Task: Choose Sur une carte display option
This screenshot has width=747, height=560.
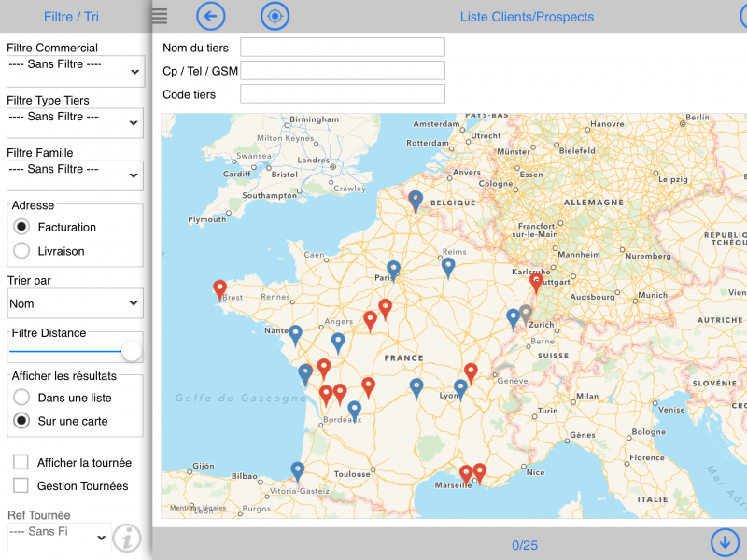Action: tap(21, 421)
